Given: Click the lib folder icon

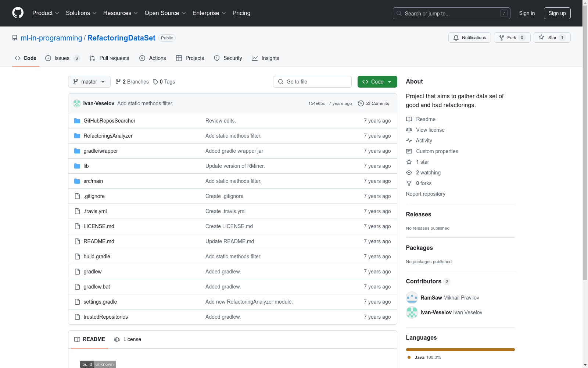Looking at the screenshot, I should click(77, 166).
